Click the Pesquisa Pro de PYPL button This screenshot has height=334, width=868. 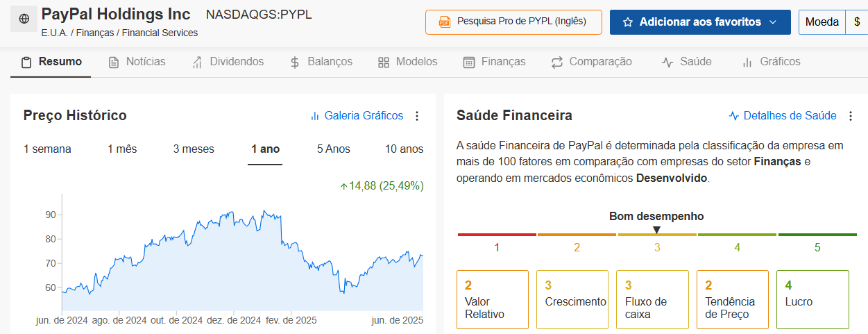513,22
